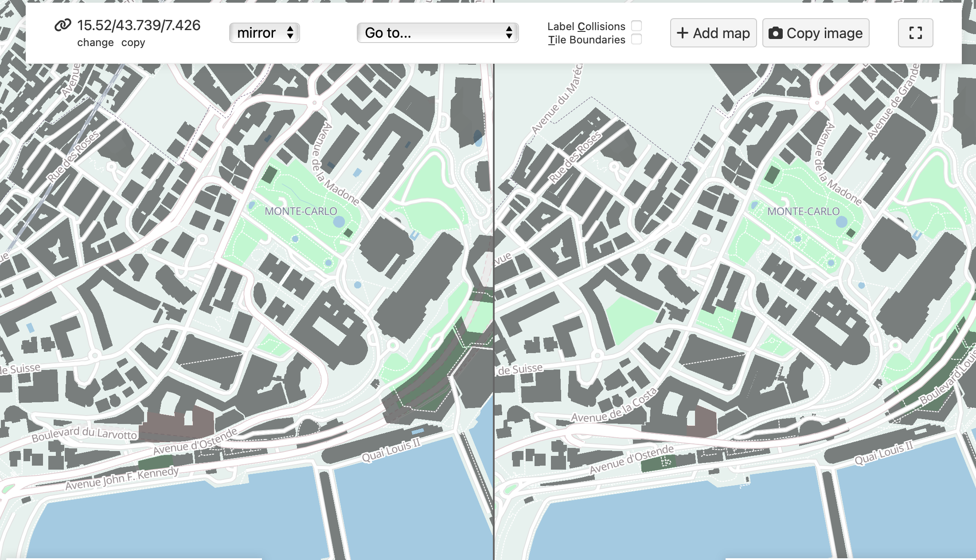Click Boulevard du Larvotto label
This screenshot has height=560, width=976.
pyautogui.click(x=84, y=434)
